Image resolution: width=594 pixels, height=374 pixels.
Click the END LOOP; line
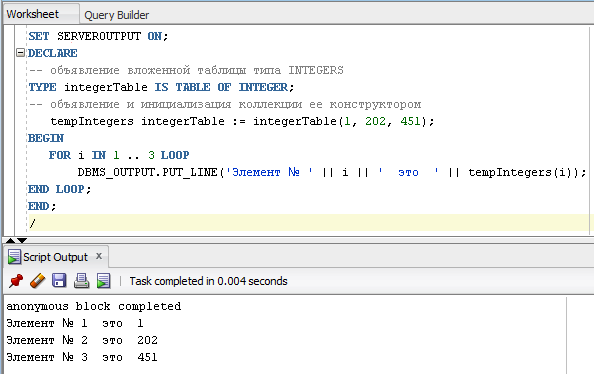[59, 189]
